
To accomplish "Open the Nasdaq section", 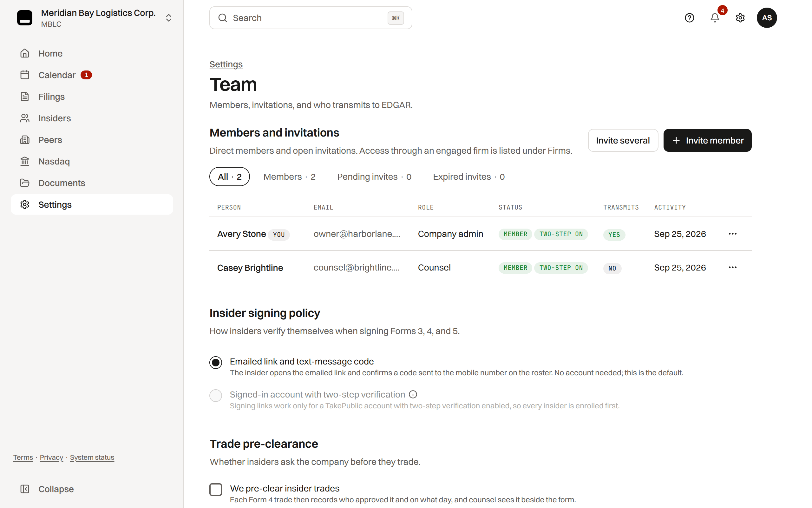I will [92, 161].
